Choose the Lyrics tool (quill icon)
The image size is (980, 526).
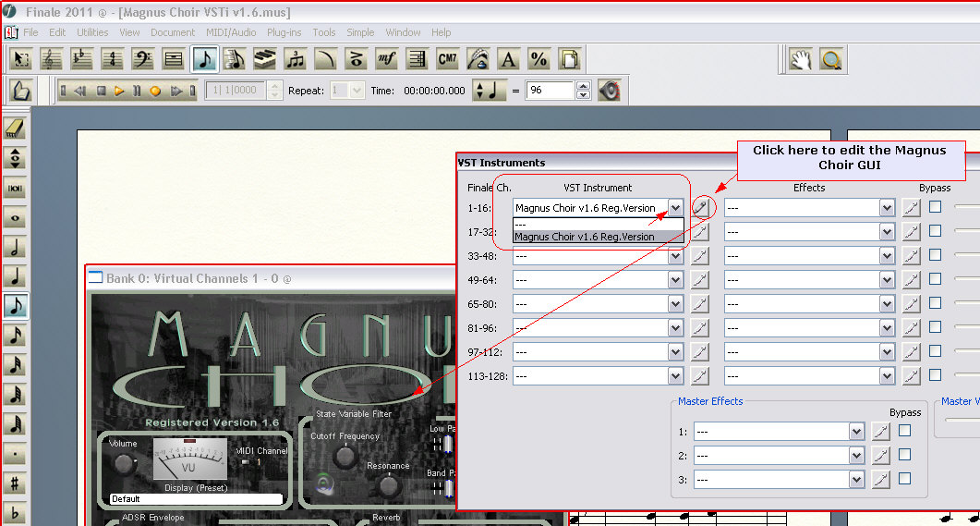pos(478,59)
